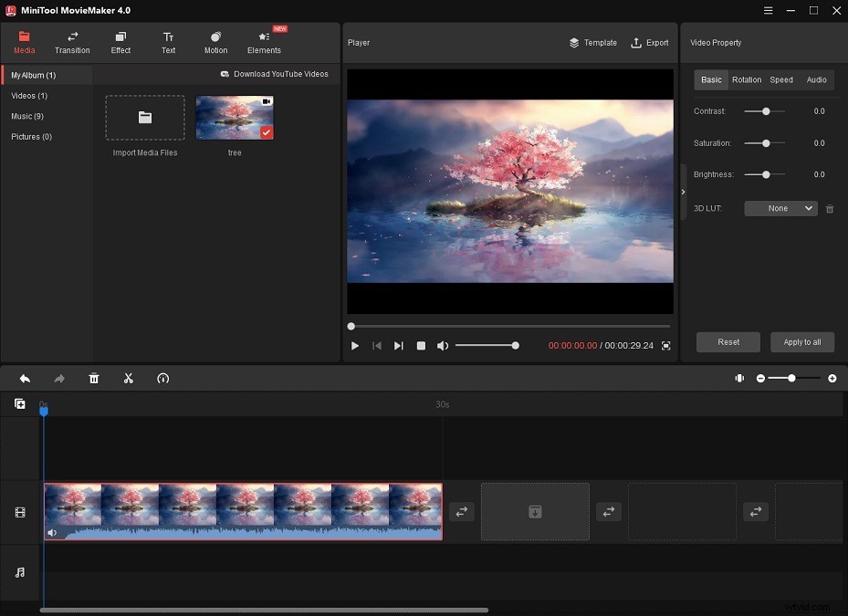Mute the tree clip audio on timeline
Viewport: 848px width, 616px height.
pos(52,532)
